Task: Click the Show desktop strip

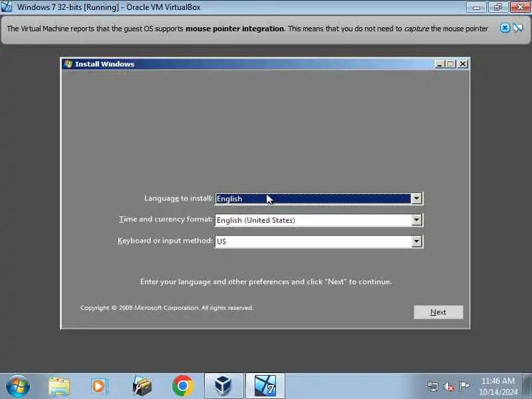Action: pyautogui.click(x=527, y=386)
